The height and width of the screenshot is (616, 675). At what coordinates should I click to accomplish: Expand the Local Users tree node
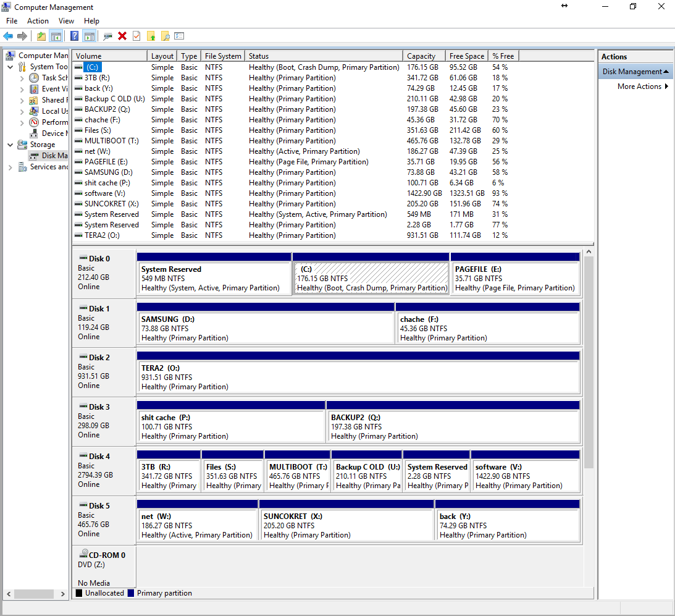[x=22, y=111]
